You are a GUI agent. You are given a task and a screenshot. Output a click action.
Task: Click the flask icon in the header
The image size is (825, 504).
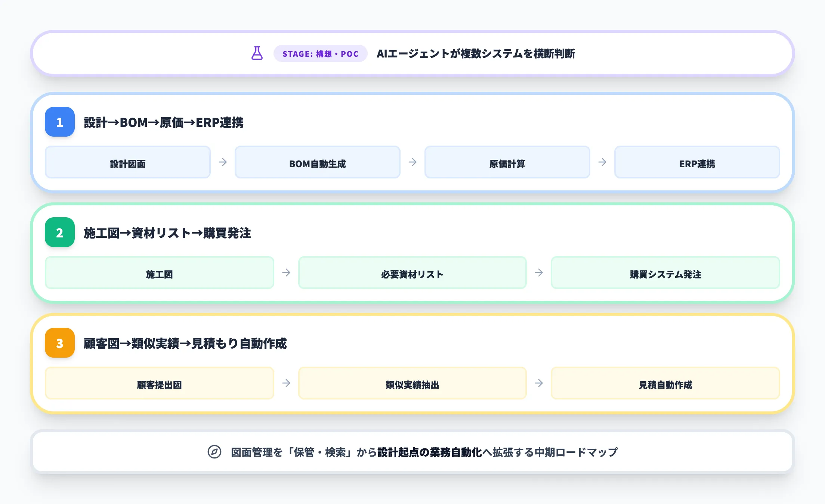pos(257,53)
